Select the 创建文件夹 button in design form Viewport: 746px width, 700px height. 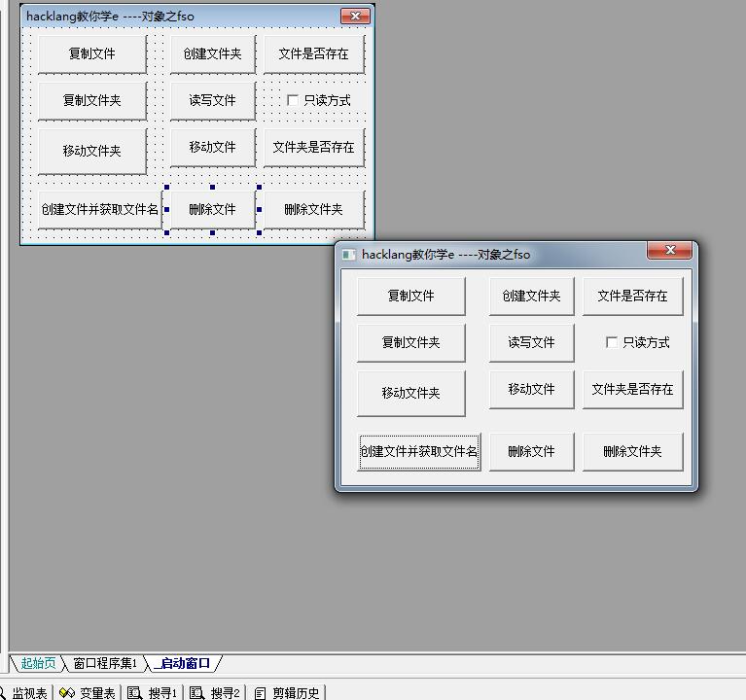point(213,53)
